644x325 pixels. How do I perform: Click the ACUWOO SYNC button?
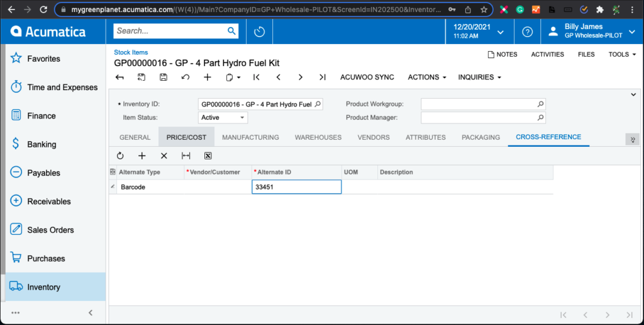point(367,77)
